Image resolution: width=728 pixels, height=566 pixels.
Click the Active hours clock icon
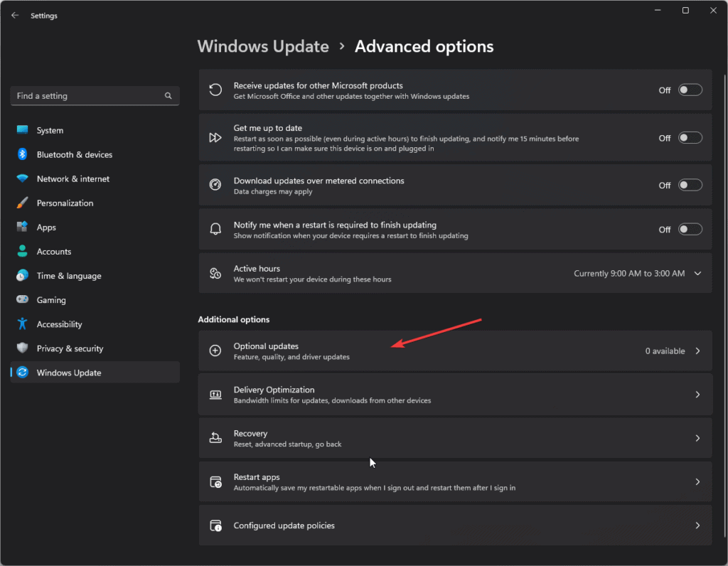coord(215,274)
